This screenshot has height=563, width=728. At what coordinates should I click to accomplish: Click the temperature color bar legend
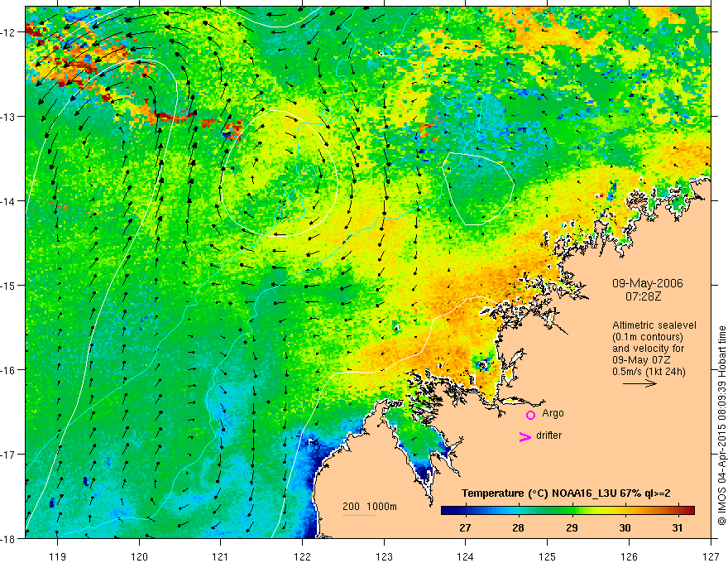568,511
